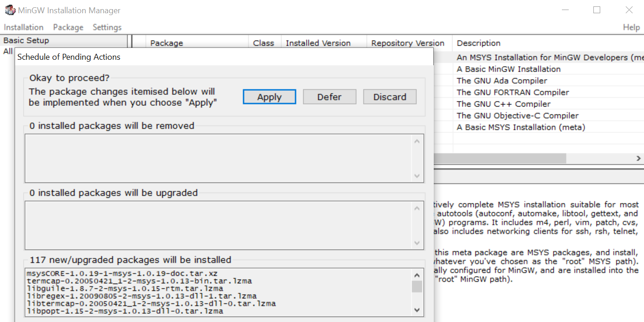The height and width of the screenshot is (322, 644).
Task: Click libpopt-1.15-2 dll-0.tar.lzma entry
Action: pos(125,311)
